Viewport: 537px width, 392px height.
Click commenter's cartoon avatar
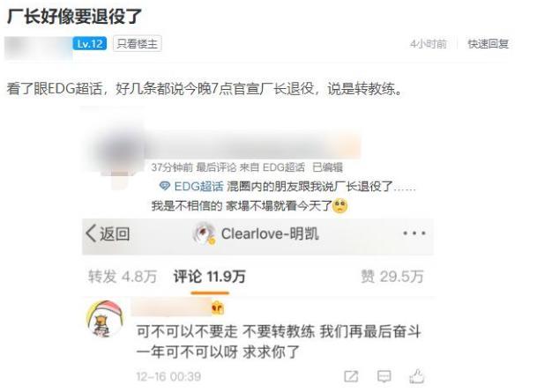[105, 319]
